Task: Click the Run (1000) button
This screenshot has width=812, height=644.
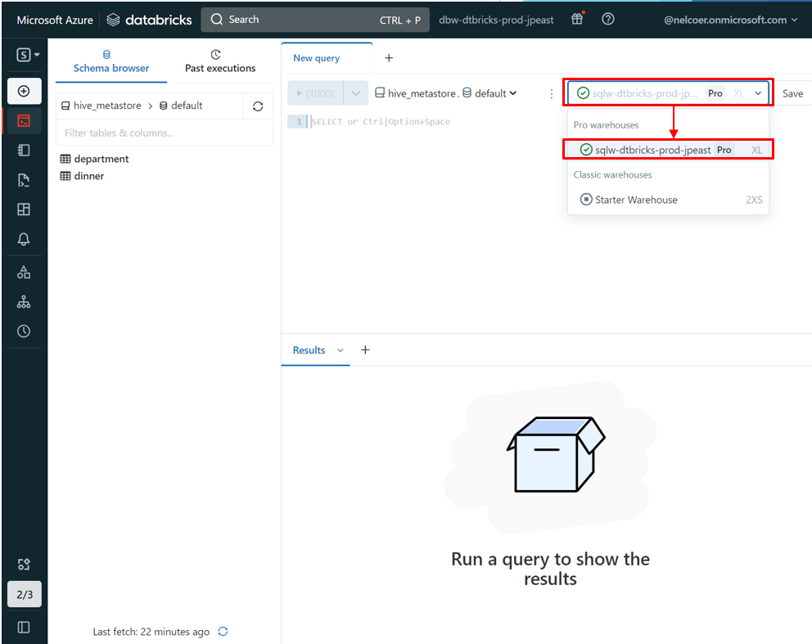Action: [x=315, y=93]
